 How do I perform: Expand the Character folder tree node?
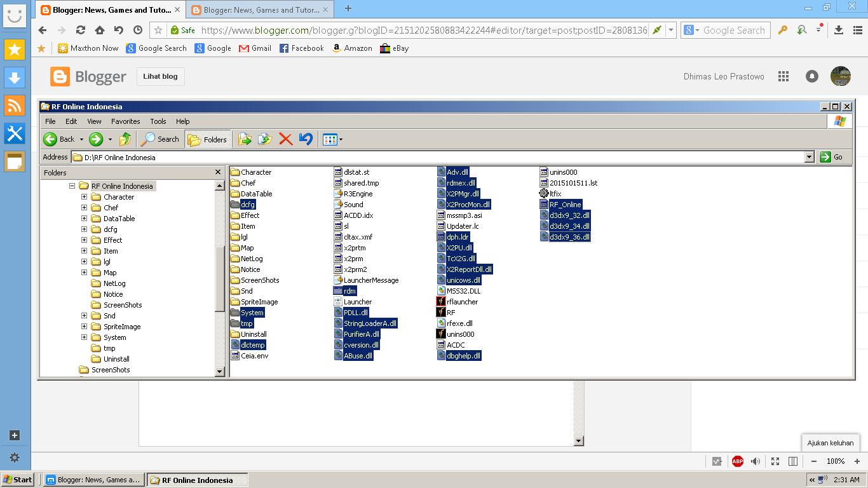(84, 197)
